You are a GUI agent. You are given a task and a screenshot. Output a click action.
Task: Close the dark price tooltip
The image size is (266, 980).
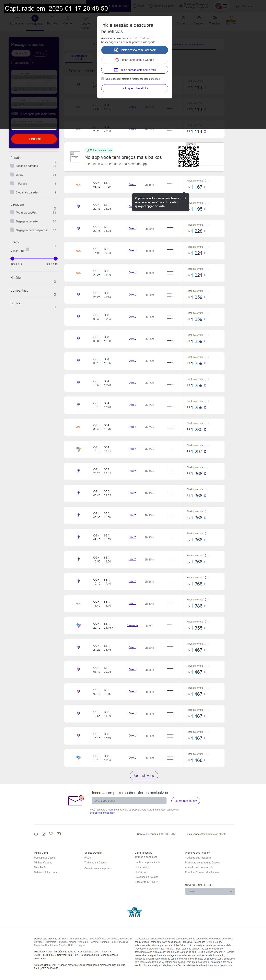point(185,198)
